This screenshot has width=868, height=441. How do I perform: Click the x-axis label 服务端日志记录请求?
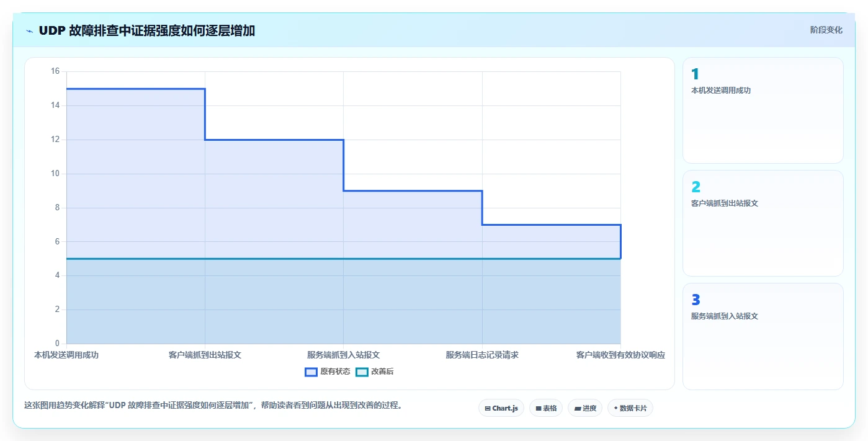click(x=482, y=355)
